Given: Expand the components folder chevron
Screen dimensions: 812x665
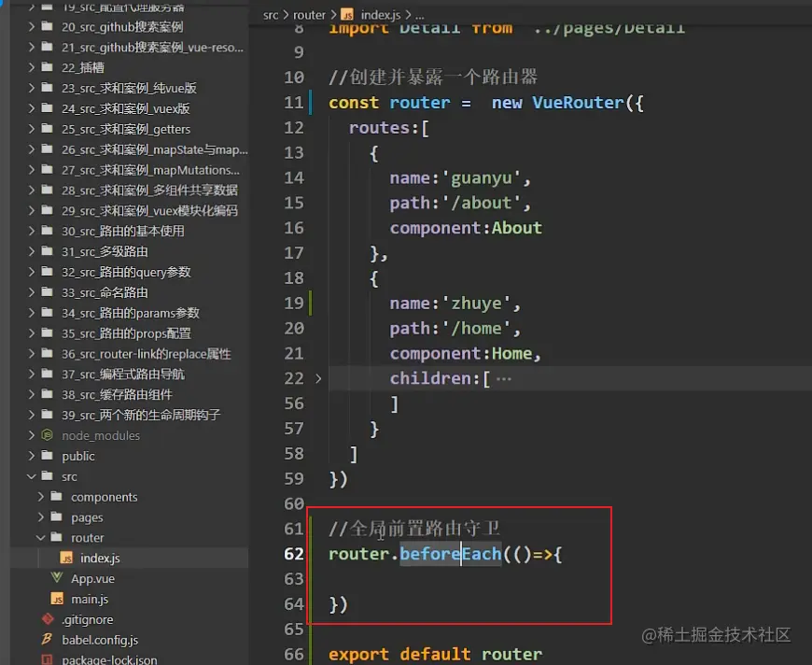Looking at the screenshot, I should coord(41,497).
